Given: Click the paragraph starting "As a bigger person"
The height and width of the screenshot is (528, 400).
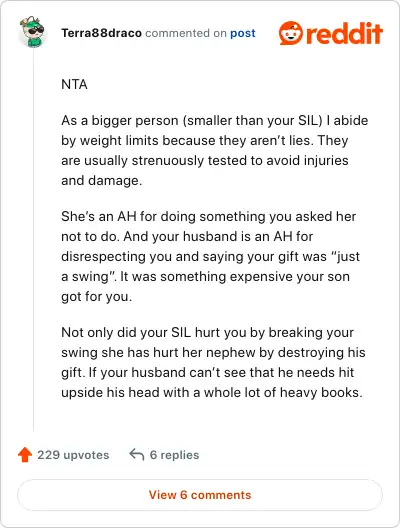Looking at the screenshot, I should coord(214,151).
